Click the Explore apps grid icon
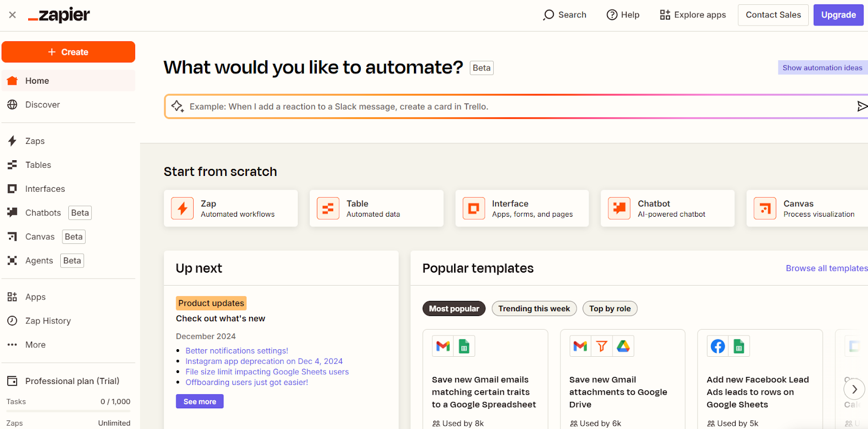Image resolution: width=868 pixels, height=429 pixels. click(665, 15)
